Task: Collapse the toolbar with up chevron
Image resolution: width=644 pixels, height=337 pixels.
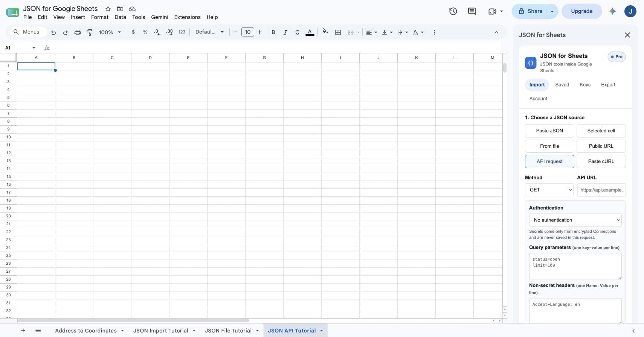Action: coord(496,32)
